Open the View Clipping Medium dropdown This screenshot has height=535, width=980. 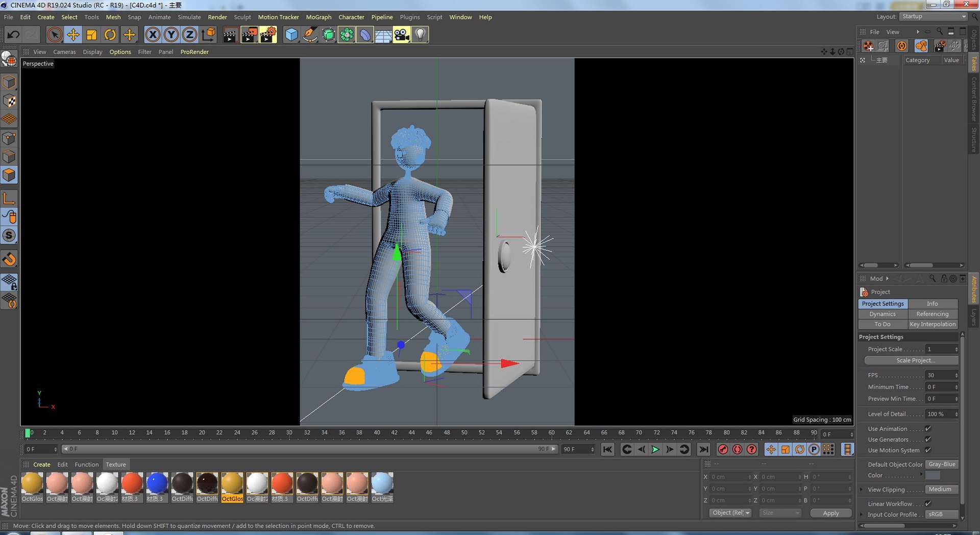tap(942, 489)
